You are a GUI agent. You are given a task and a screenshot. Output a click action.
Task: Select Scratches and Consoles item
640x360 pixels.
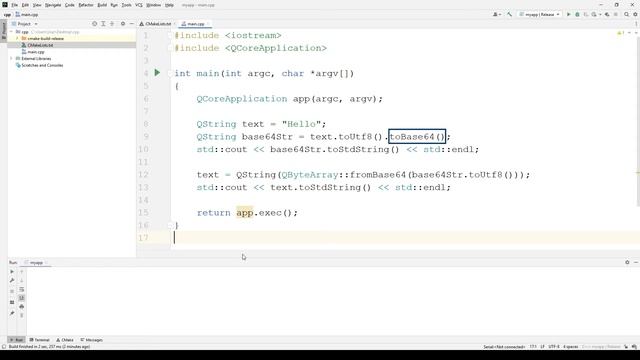click(39, 65)
